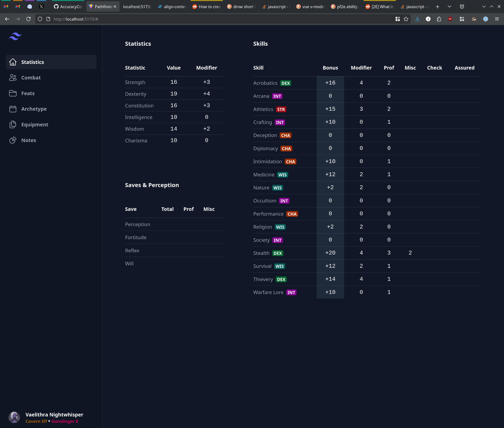Open the first pinned Gmail tab
This screenshot has height=428, width=504.
(x=6, y=7)
